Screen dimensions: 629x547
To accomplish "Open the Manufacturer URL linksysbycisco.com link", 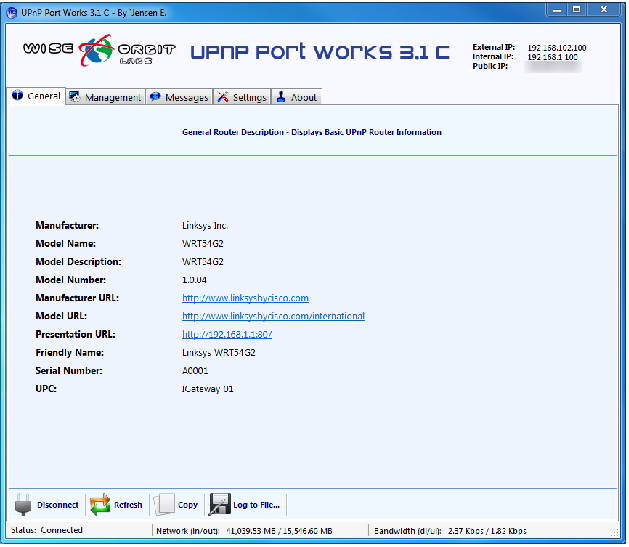I will click(245, 298).
